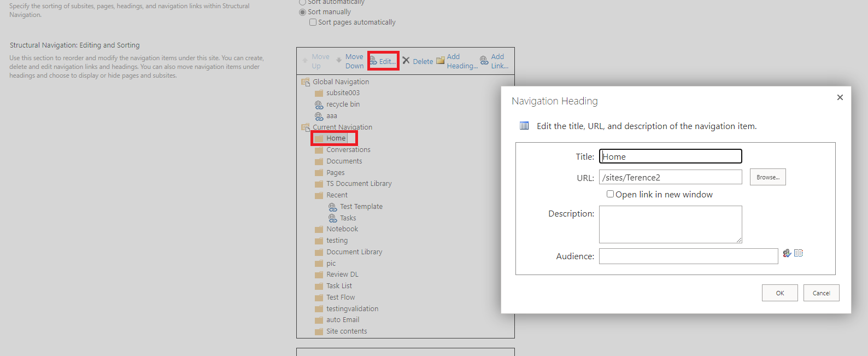Click the Documents folder icon
The image size is (868, 356).
pyautogui.click(x=319, y=162)
